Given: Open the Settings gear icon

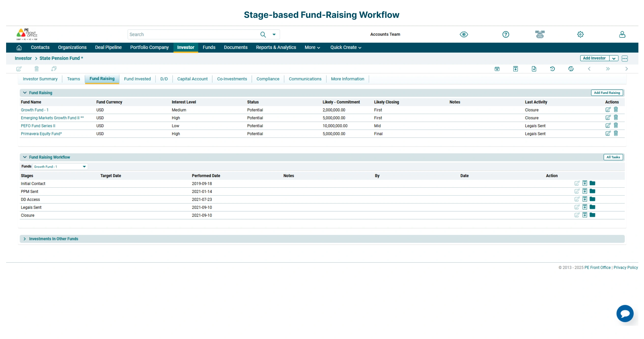Looking at the screenshot, I should point(580,34).
